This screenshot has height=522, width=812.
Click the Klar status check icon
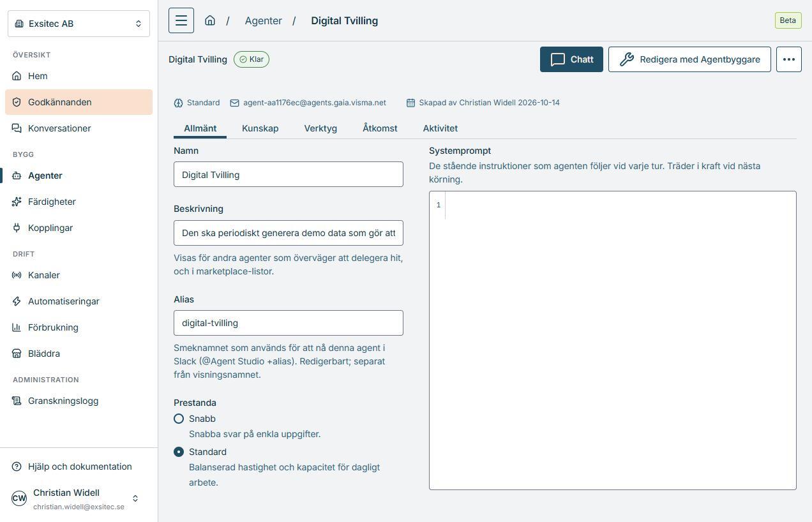(243, 59)
